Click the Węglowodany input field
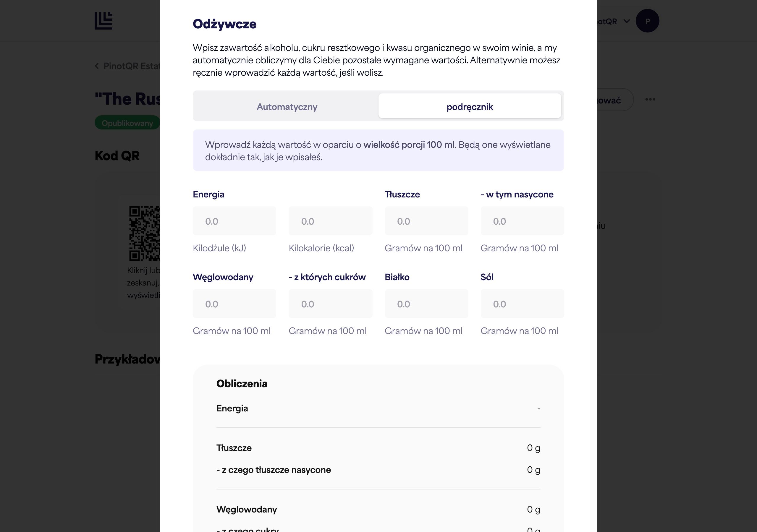The width and height of the screenshot is (757, 532). [x=234, y=304]
